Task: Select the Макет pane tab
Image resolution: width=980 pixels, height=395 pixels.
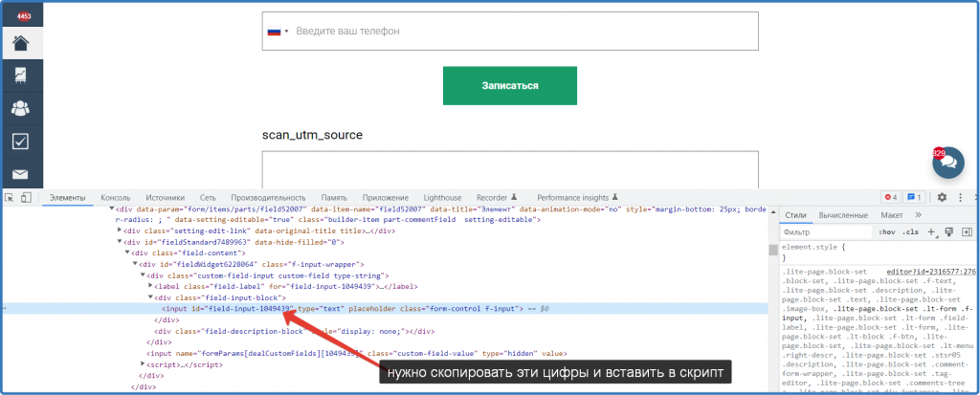Action: point(892,215)
